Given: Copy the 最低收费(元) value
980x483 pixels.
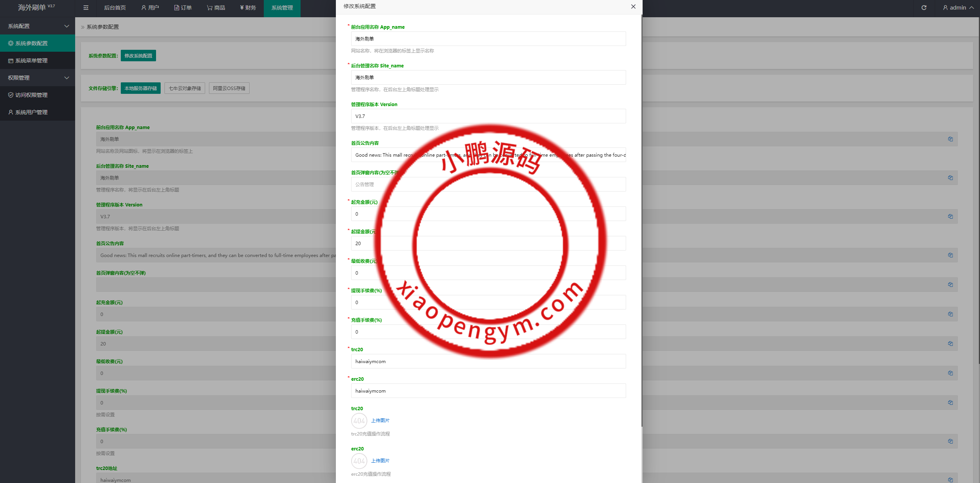Looking at the screenshot, I should coord(950,373).
